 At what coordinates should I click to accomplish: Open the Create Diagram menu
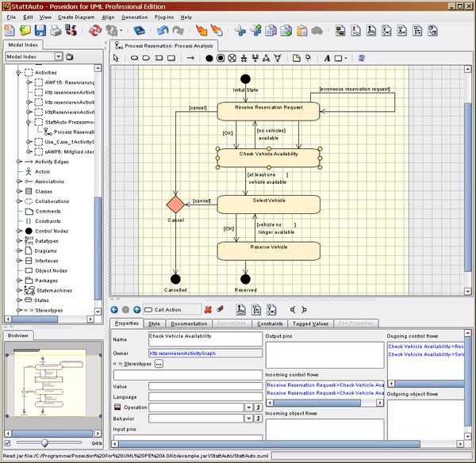pos(76,17)
